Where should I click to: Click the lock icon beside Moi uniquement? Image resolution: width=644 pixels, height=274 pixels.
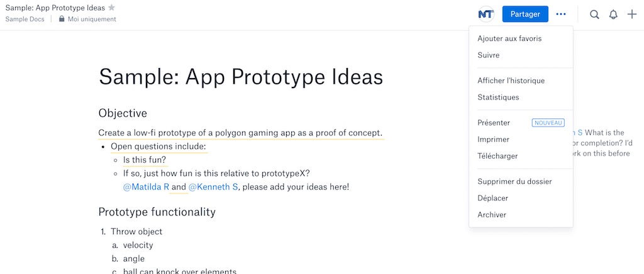[x=62, y=19]
